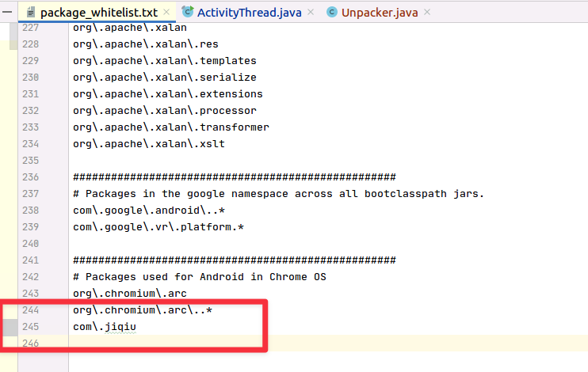588x372 pixels.
Task: Open the Unpacker.java tab
Action: pyautogui.click(x=380, y=12)
